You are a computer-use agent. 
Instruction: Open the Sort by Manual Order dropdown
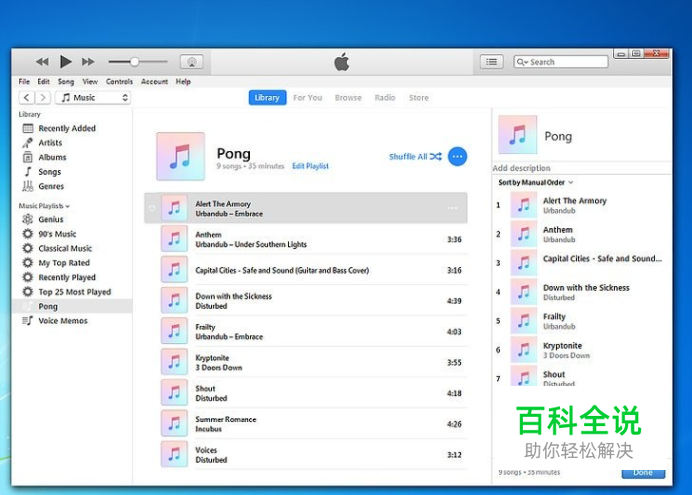click(535, 183)
